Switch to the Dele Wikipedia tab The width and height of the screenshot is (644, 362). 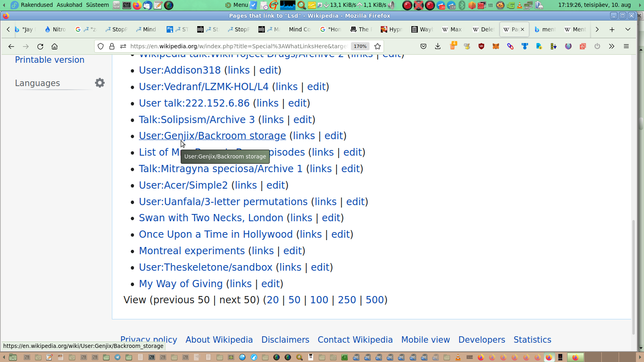coord(483,29)
